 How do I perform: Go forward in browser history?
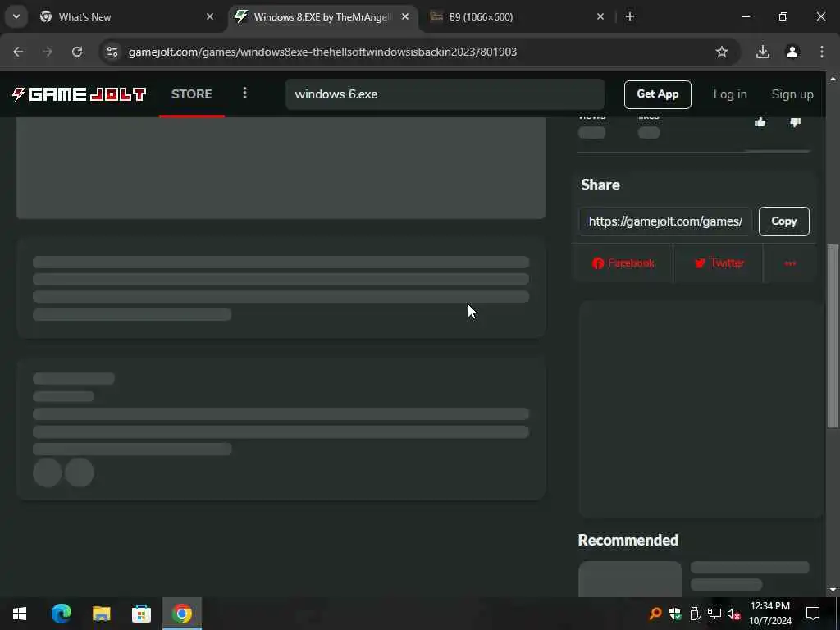click(x=48, y=52)
